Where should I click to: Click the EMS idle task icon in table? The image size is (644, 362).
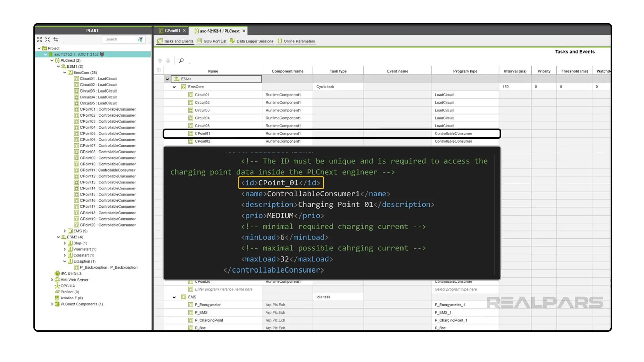point(184,297)
